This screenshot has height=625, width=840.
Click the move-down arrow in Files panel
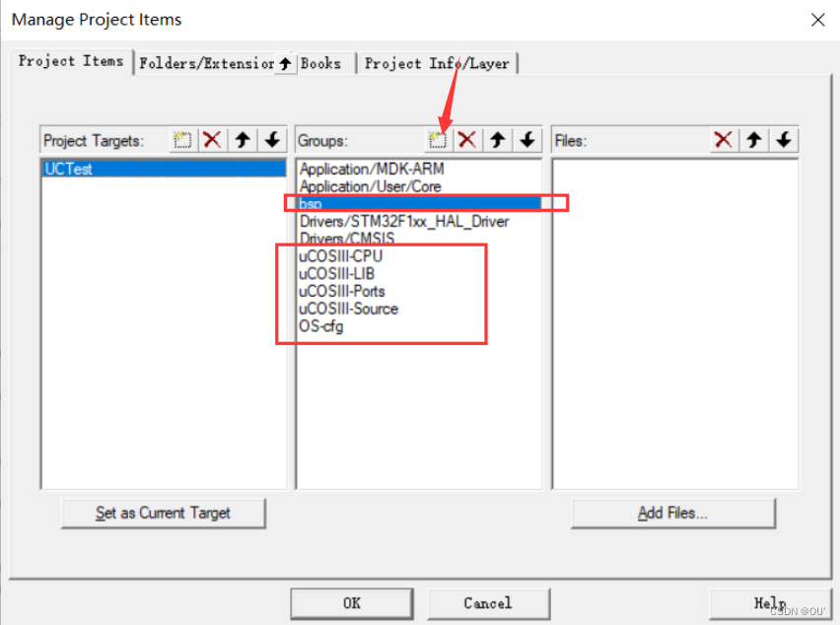coord(783,140)
